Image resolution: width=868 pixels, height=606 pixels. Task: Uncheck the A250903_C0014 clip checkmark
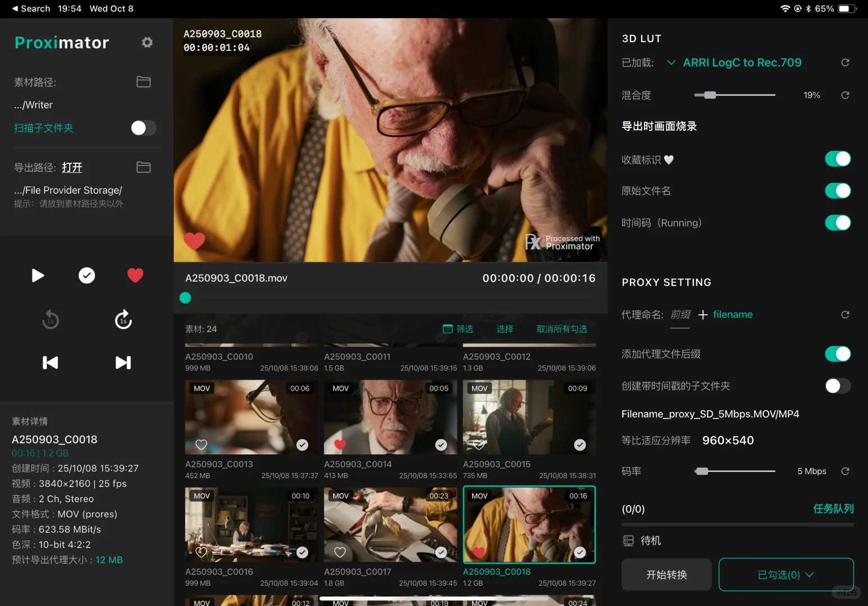(441, 445)
